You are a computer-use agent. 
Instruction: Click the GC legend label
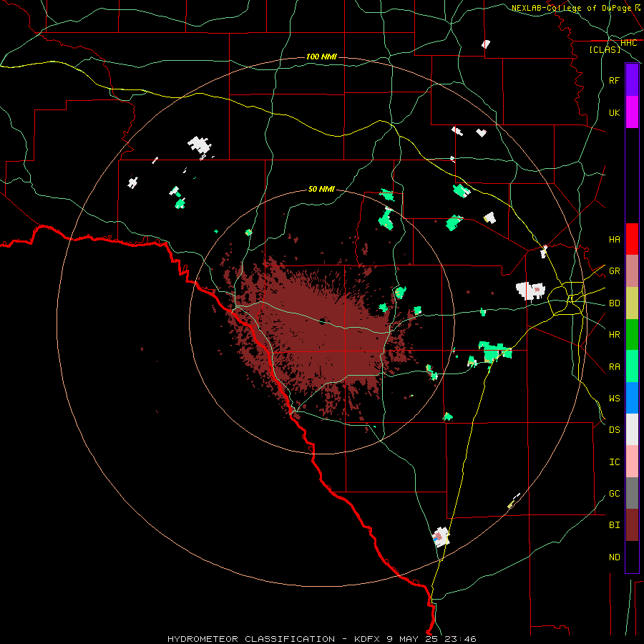point(614,493)
